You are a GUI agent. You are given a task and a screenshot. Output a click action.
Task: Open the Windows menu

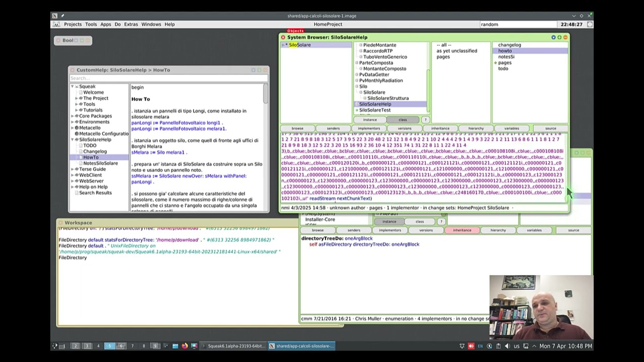151,24
